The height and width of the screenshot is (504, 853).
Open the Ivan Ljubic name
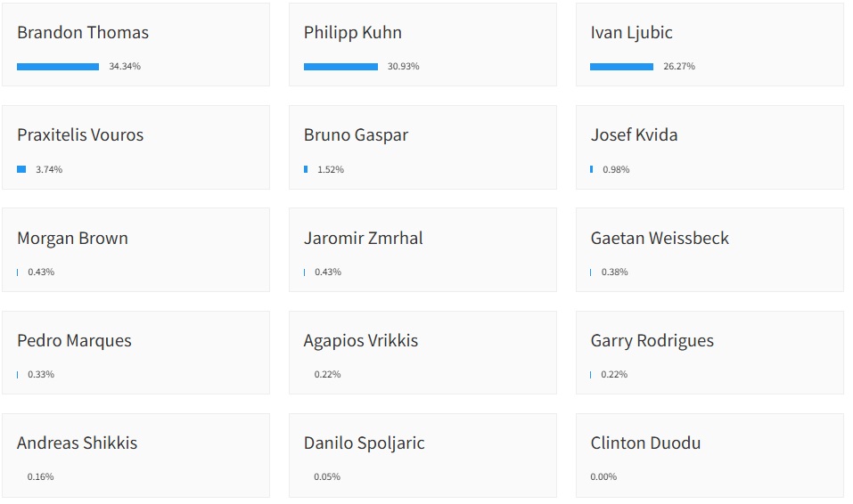click(x=631, y=33)
